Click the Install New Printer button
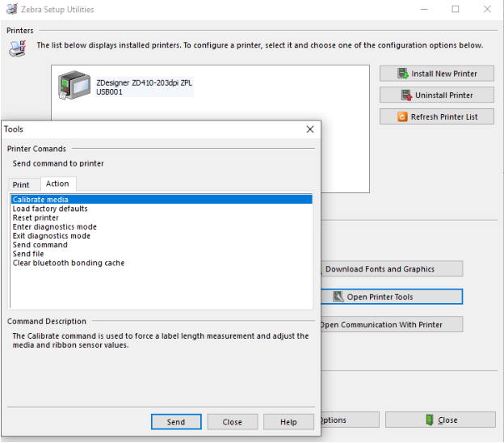Image resolution: width=504 pixels, height=443 pixels. 436,74
